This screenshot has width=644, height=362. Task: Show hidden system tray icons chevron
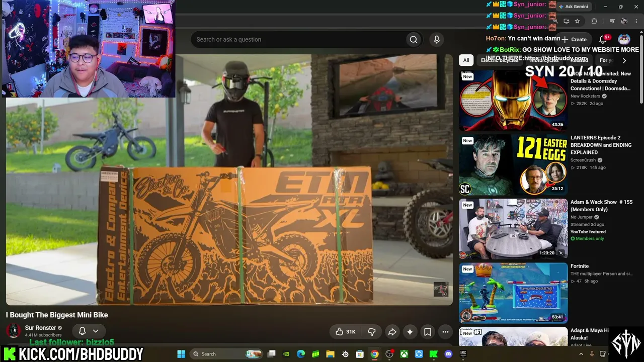[x=581, y=354]
